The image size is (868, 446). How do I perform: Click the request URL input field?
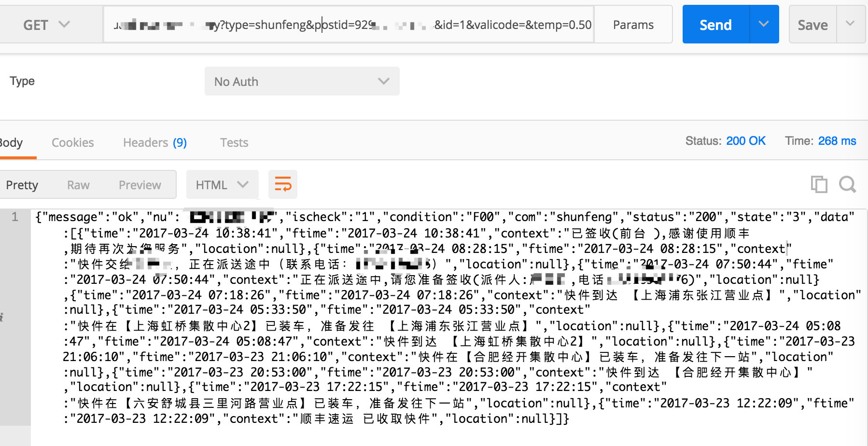click(349, 25)
